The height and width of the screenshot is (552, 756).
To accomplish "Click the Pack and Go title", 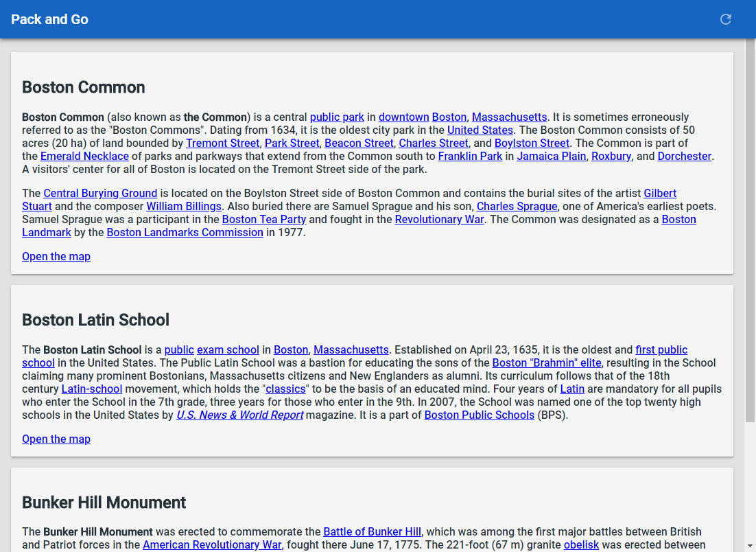I will click(x=49, y=19).
